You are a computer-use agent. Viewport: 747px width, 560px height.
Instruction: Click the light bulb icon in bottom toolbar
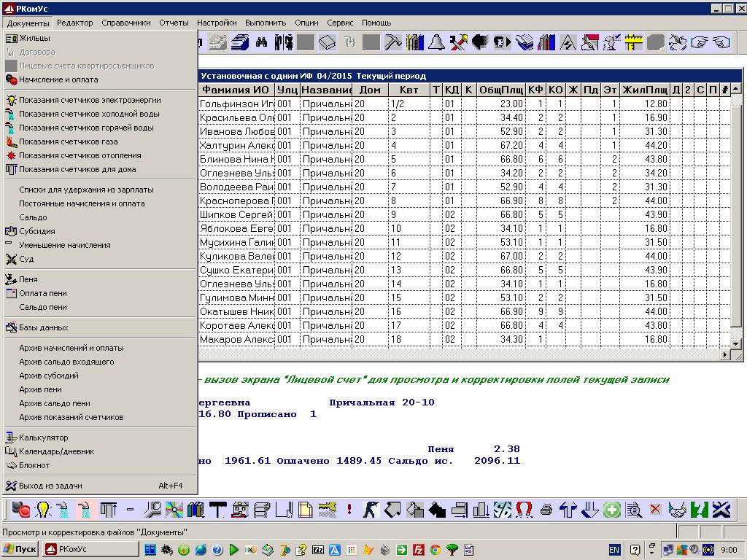click(x=43, y=509)
